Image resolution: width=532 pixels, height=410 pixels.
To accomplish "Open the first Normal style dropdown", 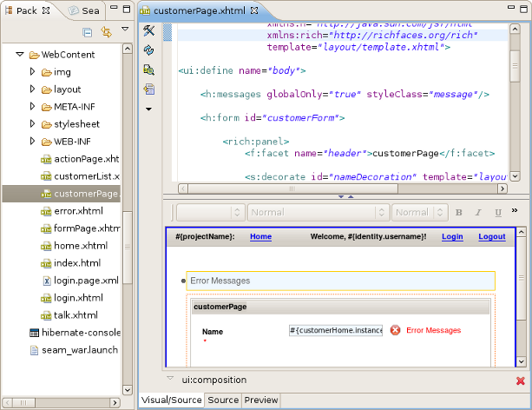I will (315, 212).
